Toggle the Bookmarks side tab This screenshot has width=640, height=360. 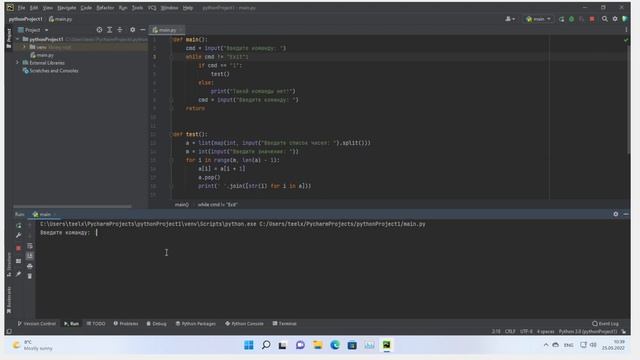point(9,300)
